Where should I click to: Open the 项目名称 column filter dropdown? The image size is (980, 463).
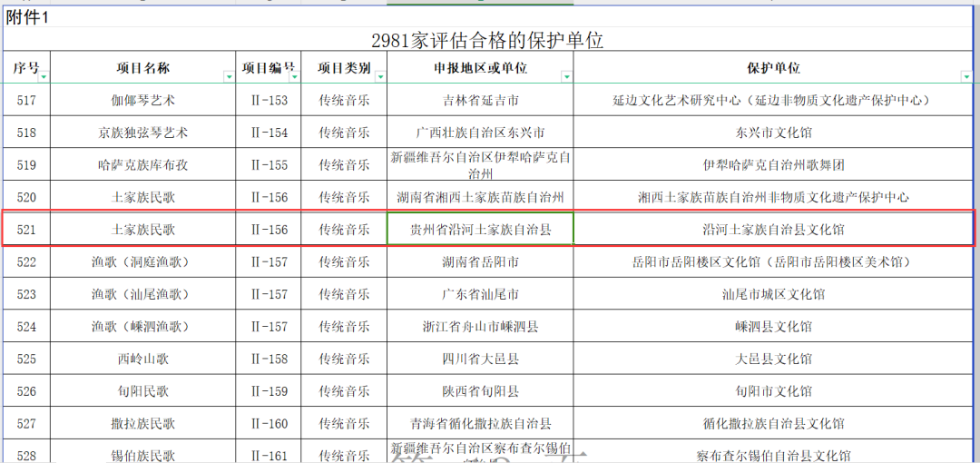point(228,77)
